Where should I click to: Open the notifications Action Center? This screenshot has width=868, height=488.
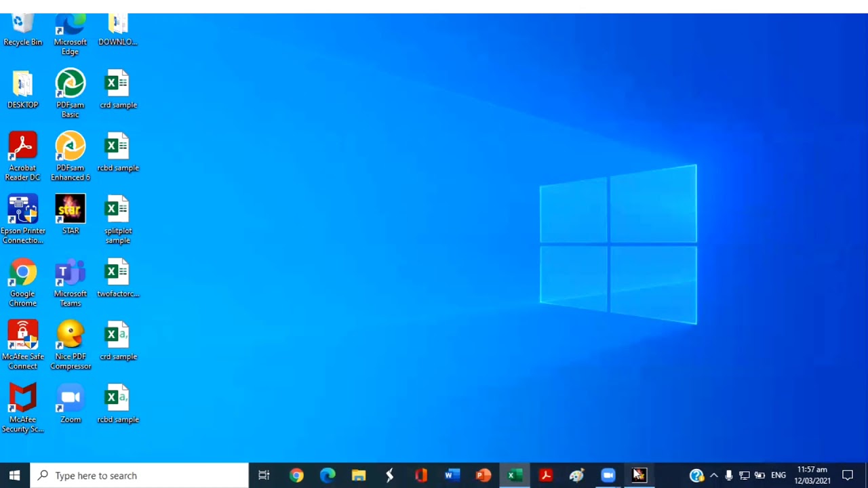(848, 475)
